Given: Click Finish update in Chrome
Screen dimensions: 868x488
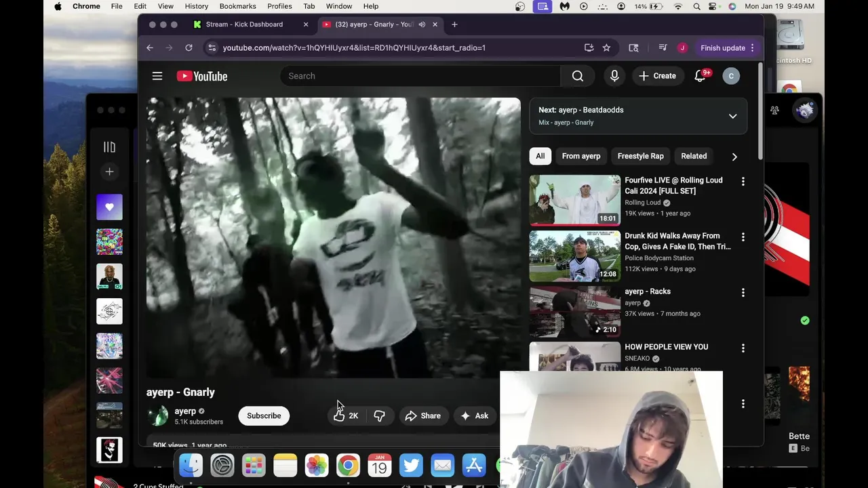Looking at the screenshot, I should coord(722,47).
